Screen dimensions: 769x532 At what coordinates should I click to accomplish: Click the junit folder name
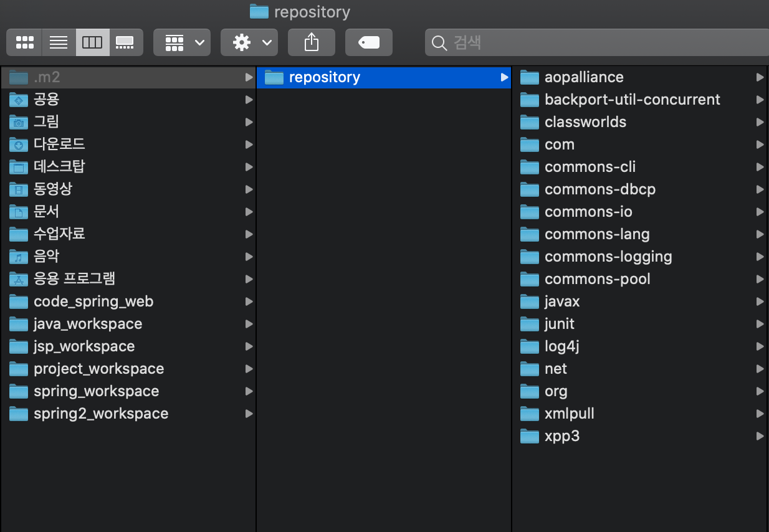point(560,324)
